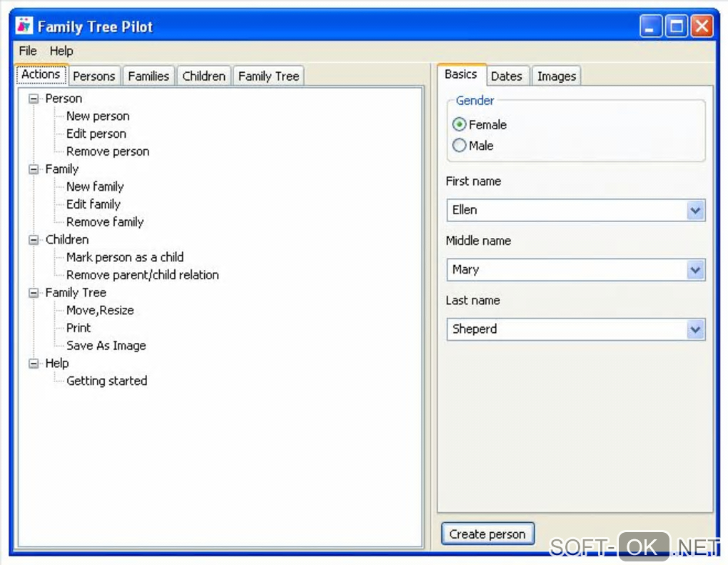Collapse the Help tree node
The image size is (728, 565).
34,364
